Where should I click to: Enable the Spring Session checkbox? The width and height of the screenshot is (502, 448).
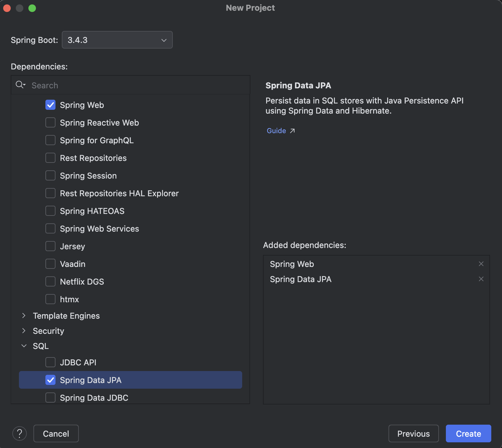(x=50, y=175)
